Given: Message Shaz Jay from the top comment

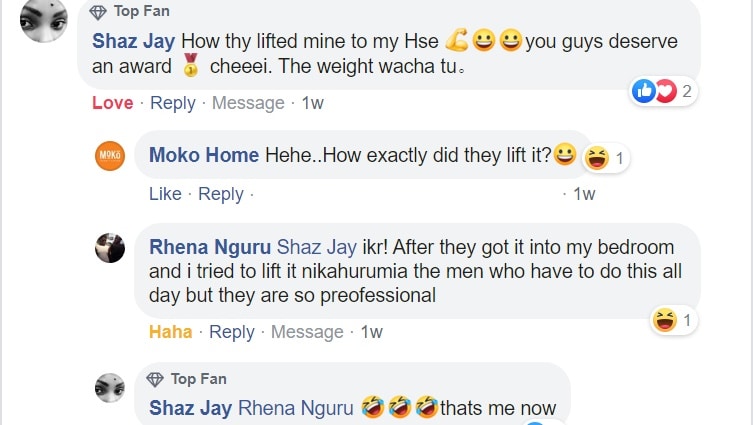Looking at the screenshot, I should 248,103.
